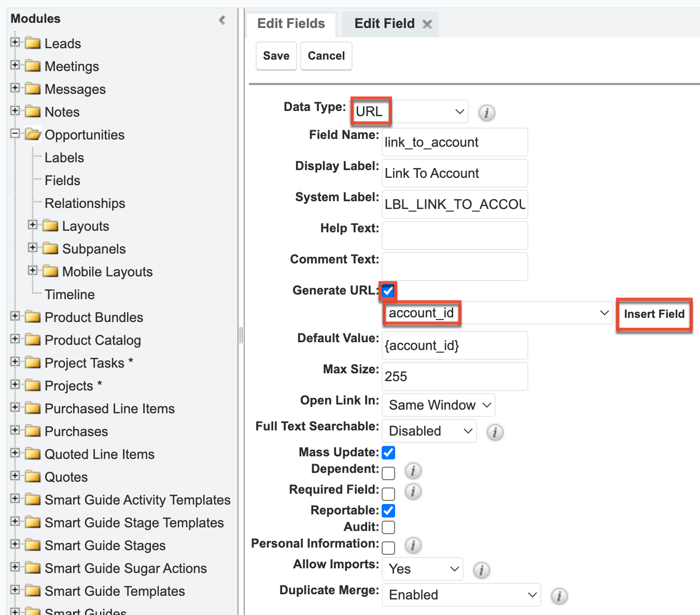Click the Leads module folder icon
The width and height of the screenshot is (700, 615).
(31, 44)
